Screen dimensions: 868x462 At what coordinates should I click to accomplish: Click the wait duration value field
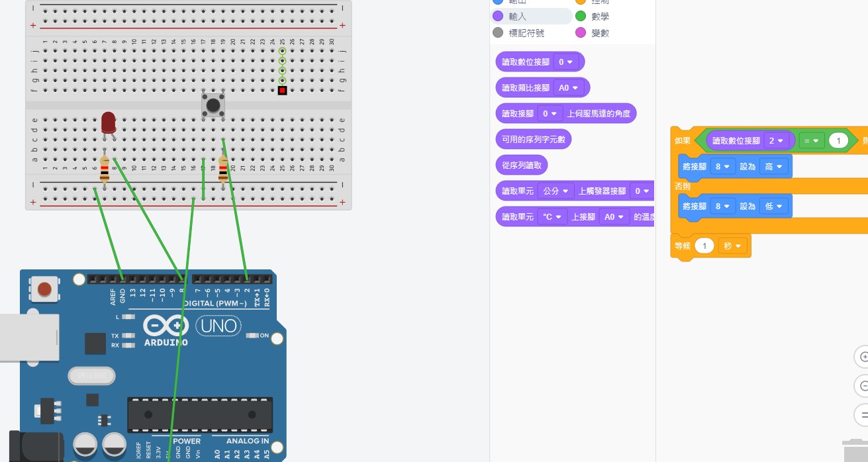coord(704,246)
